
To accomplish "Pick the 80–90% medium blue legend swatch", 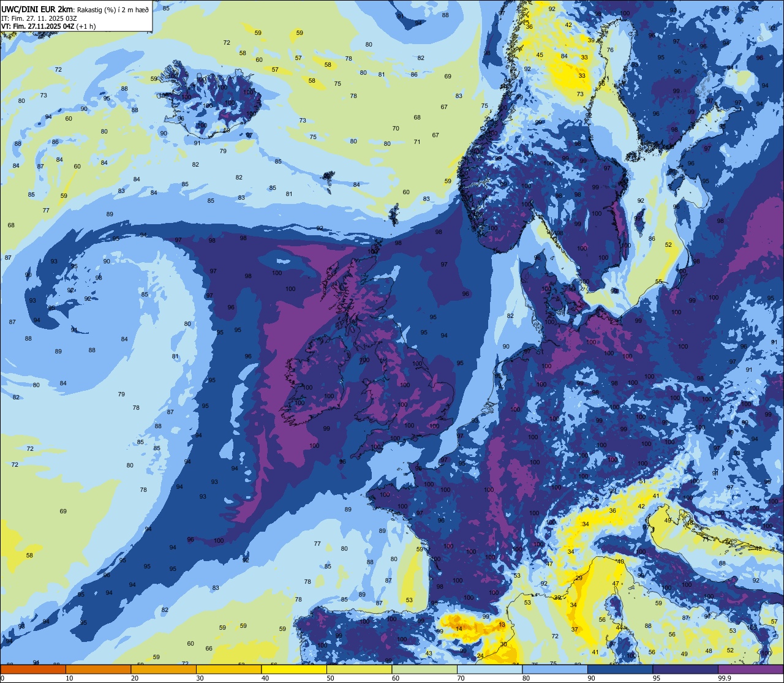I will click(555, 669).
